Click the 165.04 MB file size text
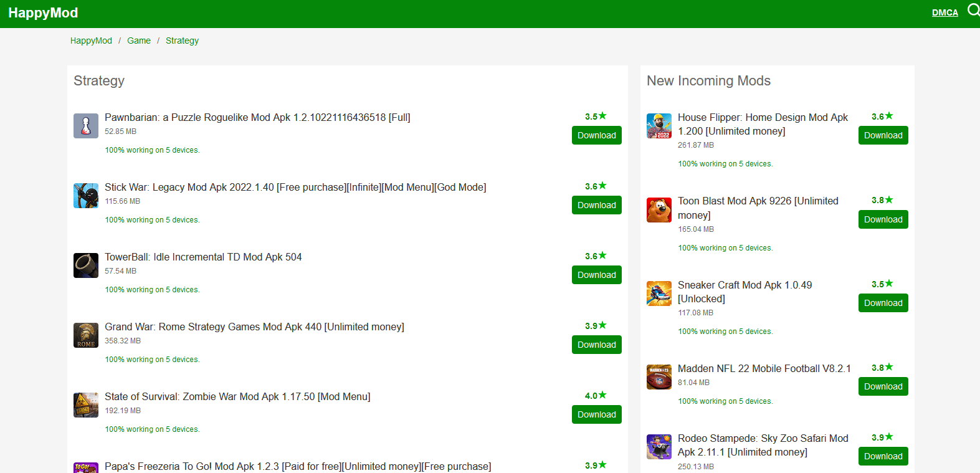 (696, 229)
